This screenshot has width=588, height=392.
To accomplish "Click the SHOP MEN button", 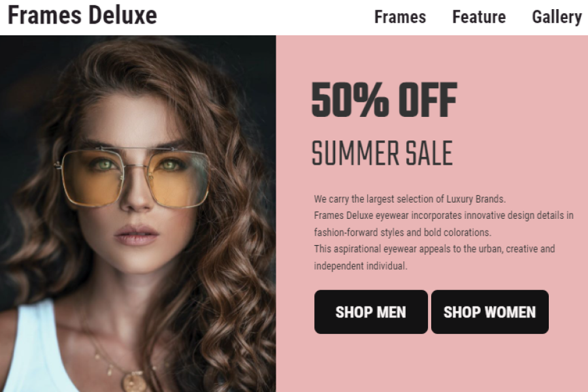I will tap(371, 312).
